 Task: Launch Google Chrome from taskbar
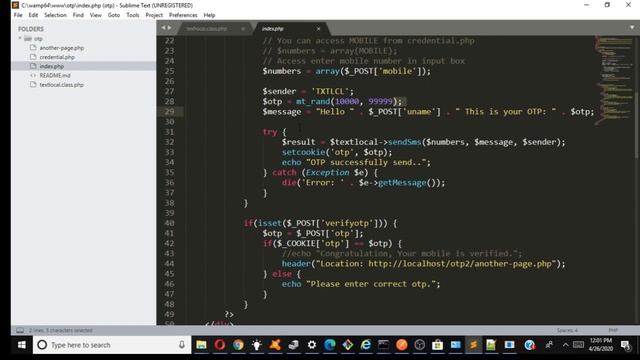point(238,345)
